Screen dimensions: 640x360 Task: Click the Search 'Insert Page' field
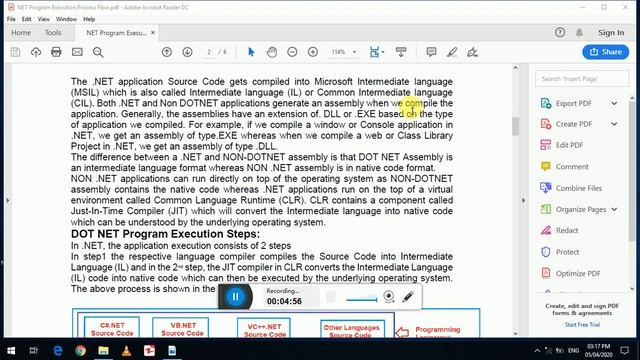click(x=582, y=78)
